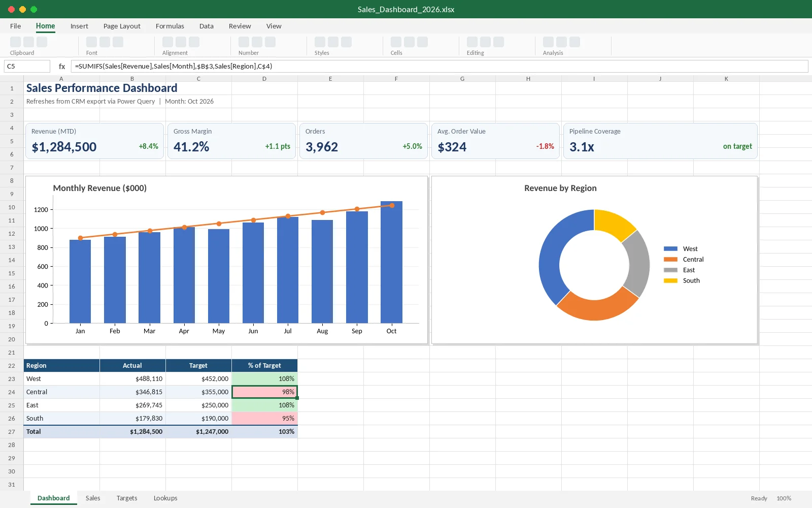Open the Page Layout ribbon tab
This screenshot has height=508, width=812.
click(122, 26)
